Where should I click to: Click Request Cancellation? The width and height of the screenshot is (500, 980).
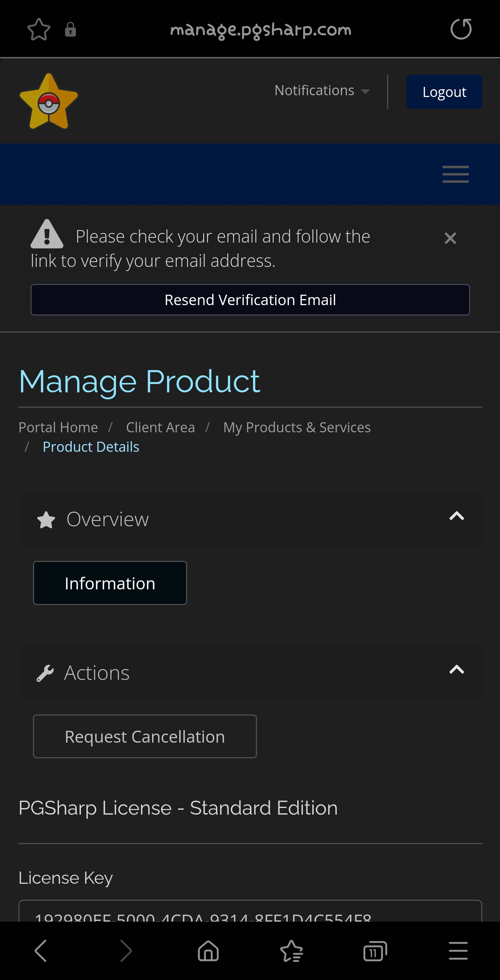pyautogui.click(x=145, y=736)
